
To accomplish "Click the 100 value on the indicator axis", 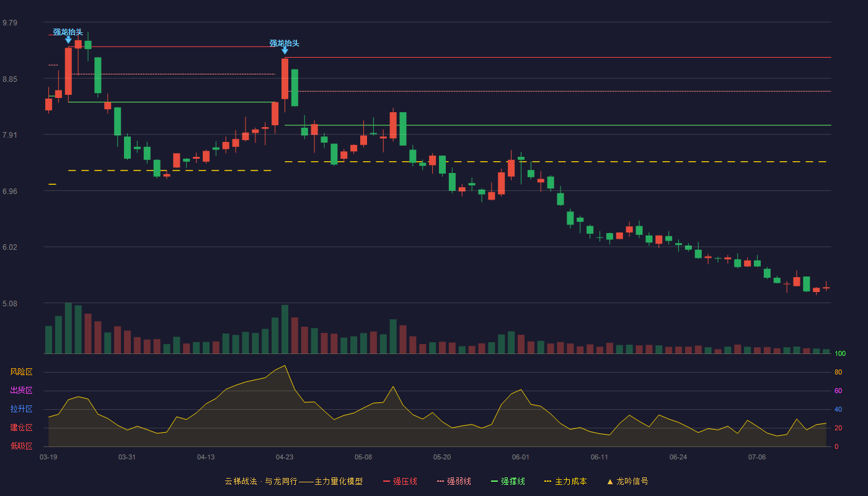I will pos(840,354).
